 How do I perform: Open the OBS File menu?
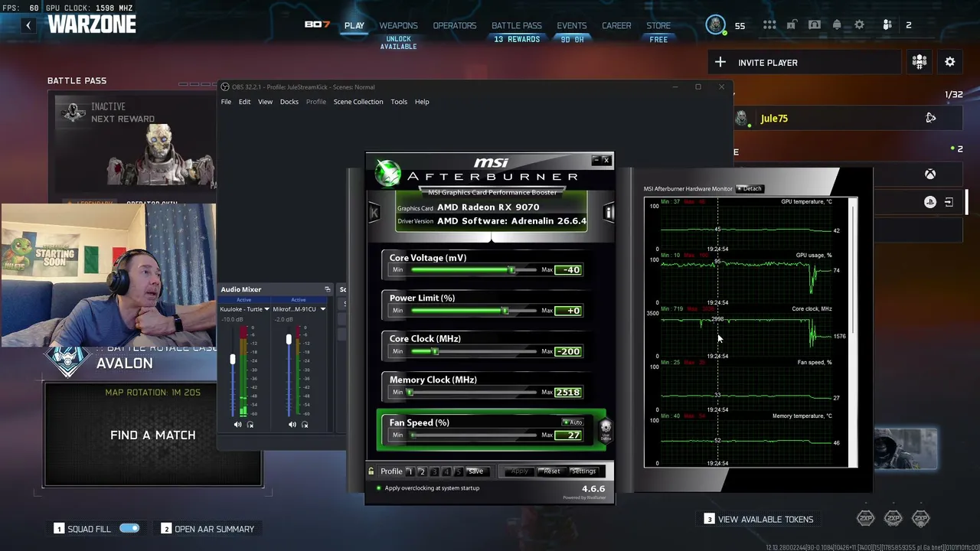point(226,102)
